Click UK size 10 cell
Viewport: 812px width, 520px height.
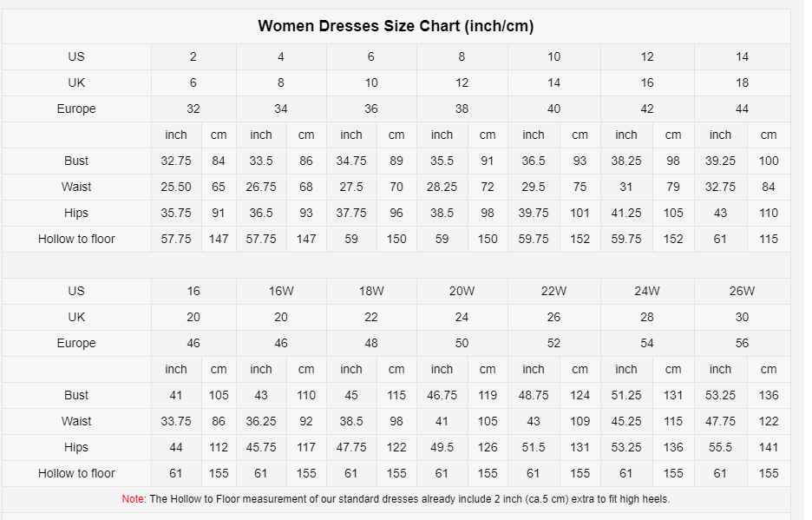[371, 83]
